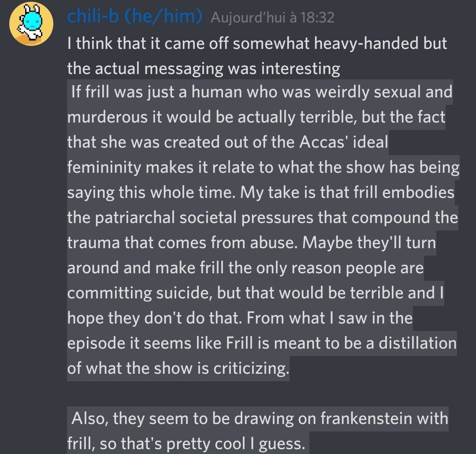The width and height of the screenshot is (476, 454).
Task: Click the word "committing" in the spoiler text
Action: (x=109, y=294)
